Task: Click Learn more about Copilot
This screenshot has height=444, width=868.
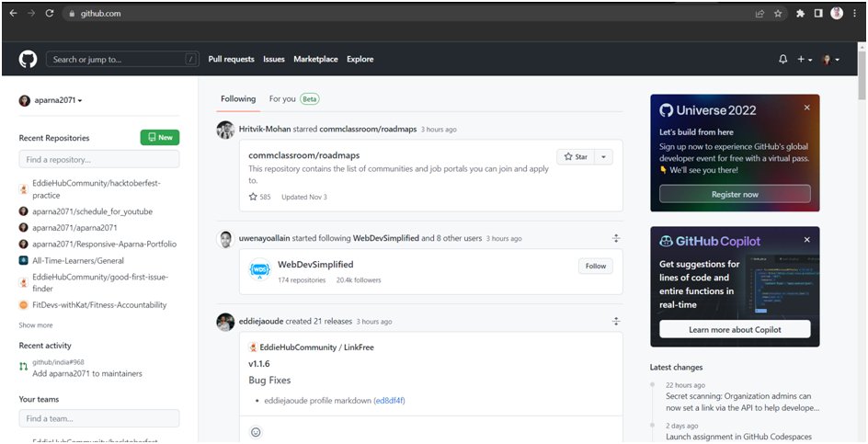Action: [735, 329]
